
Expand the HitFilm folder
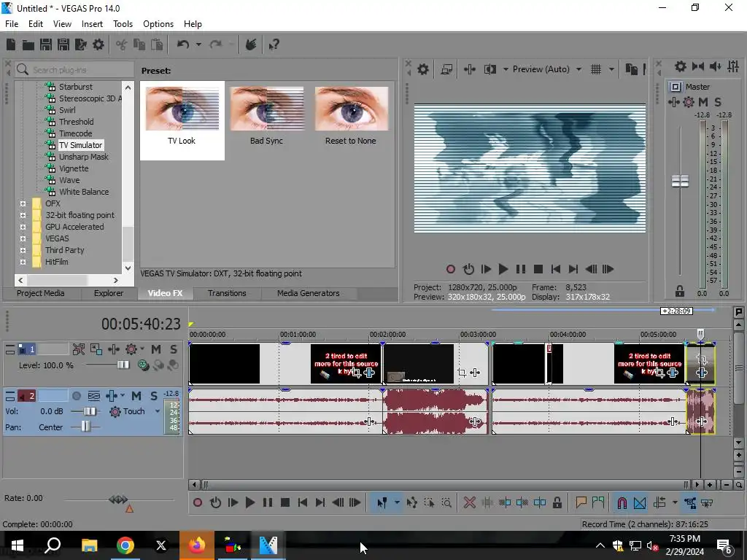click(x=23, y=262)
